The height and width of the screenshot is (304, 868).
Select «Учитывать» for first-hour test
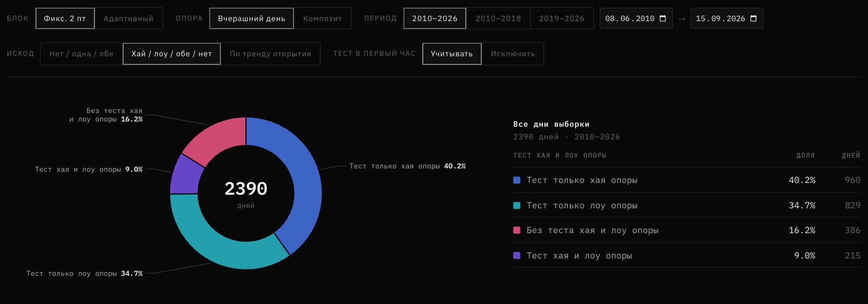(452, 53)
